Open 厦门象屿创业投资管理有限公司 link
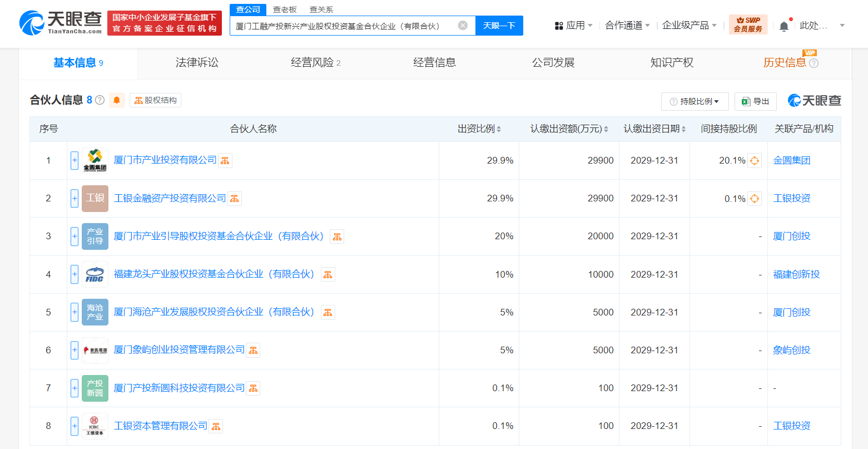 click(179, 350)
